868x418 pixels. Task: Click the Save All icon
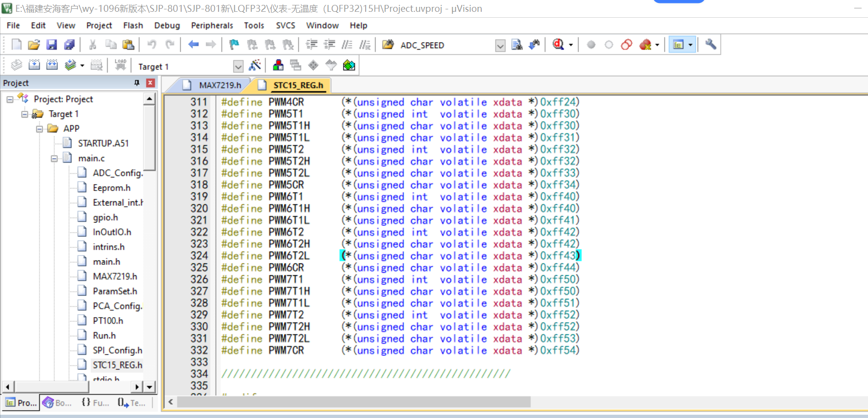[69, 45]
